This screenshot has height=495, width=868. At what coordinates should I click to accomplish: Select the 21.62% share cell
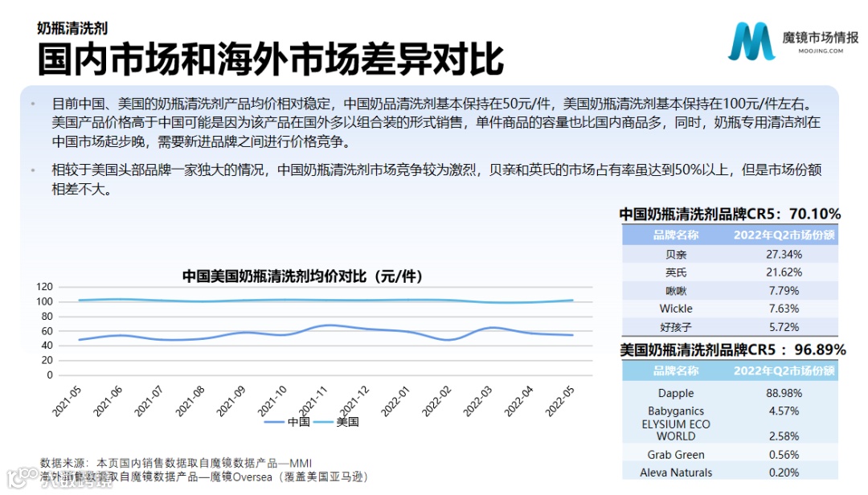pyautogui.click(x=784, y=272)
